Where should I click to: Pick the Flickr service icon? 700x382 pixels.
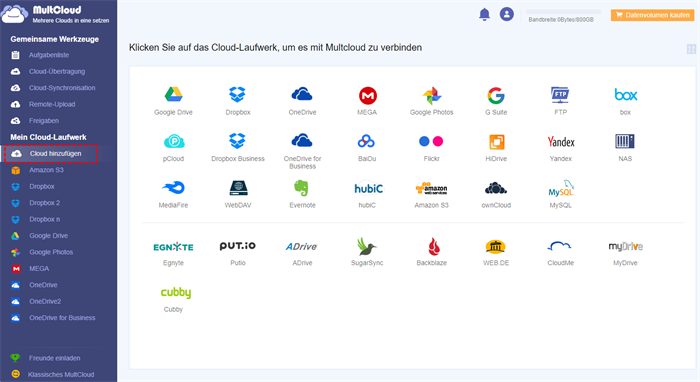[431, 141]
